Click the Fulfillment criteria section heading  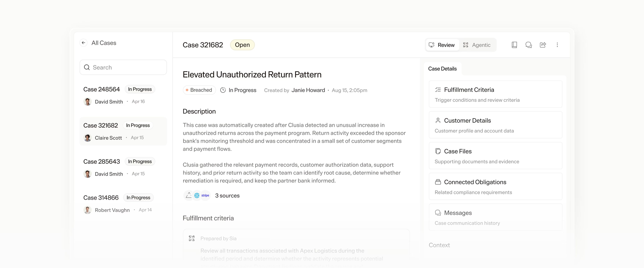[x=208, y=218]
